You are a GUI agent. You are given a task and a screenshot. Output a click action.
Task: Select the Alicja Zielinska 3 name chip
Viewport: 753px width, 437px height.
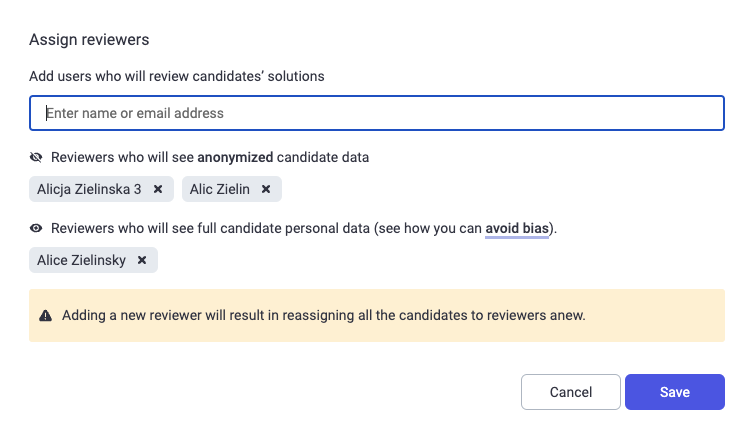click(x=89, y=189)
